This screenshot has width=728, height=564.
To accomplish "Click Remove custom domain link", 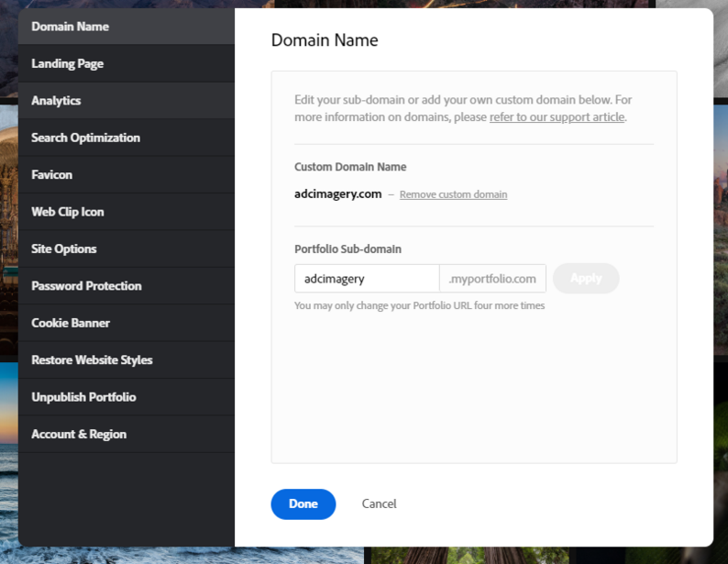I will click(453, 194).
